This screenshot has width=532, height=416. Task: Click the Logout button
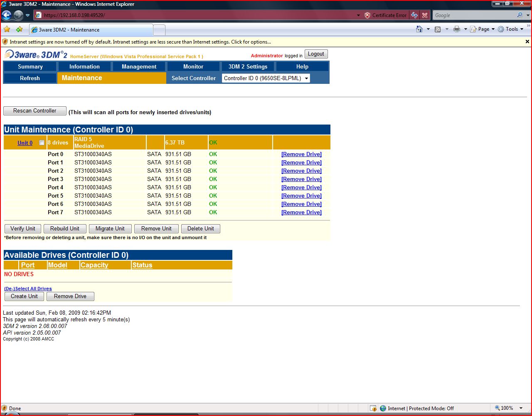[x=316, y=54]
